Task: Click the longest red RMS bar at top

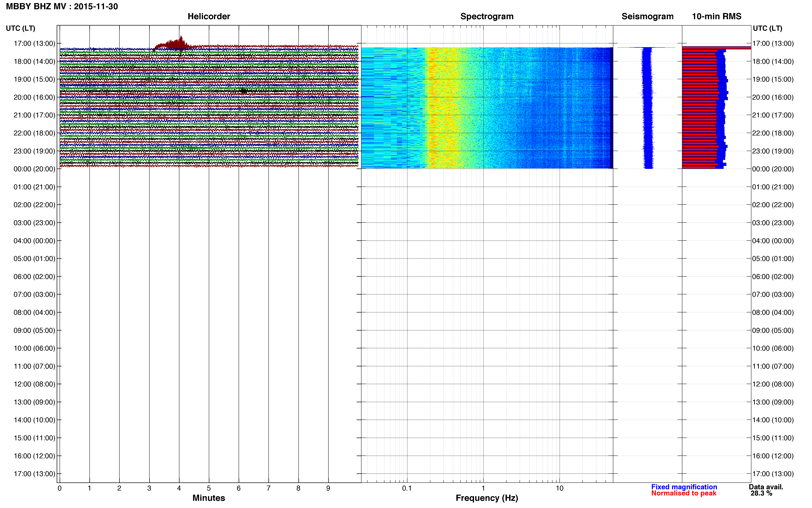Action: (716, 48)
